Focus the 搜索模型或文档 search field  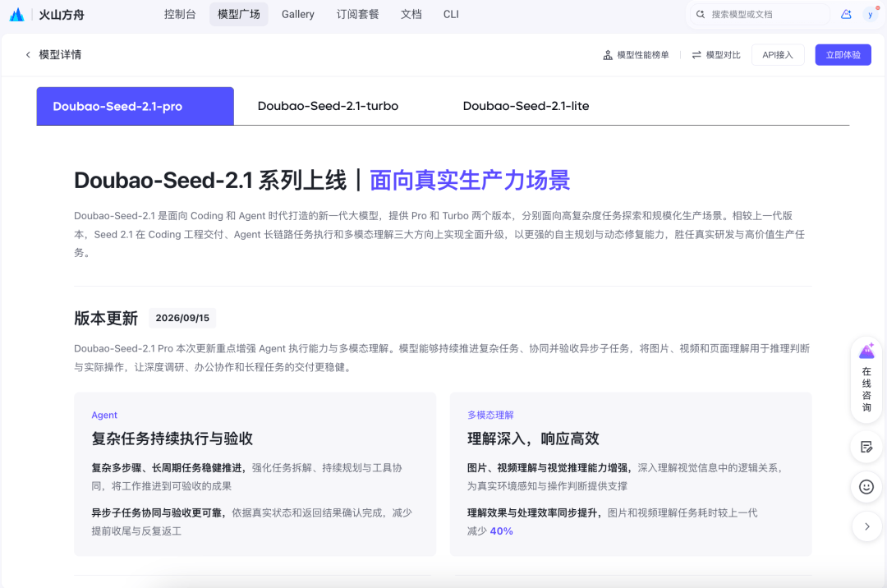tap(760, 15)
